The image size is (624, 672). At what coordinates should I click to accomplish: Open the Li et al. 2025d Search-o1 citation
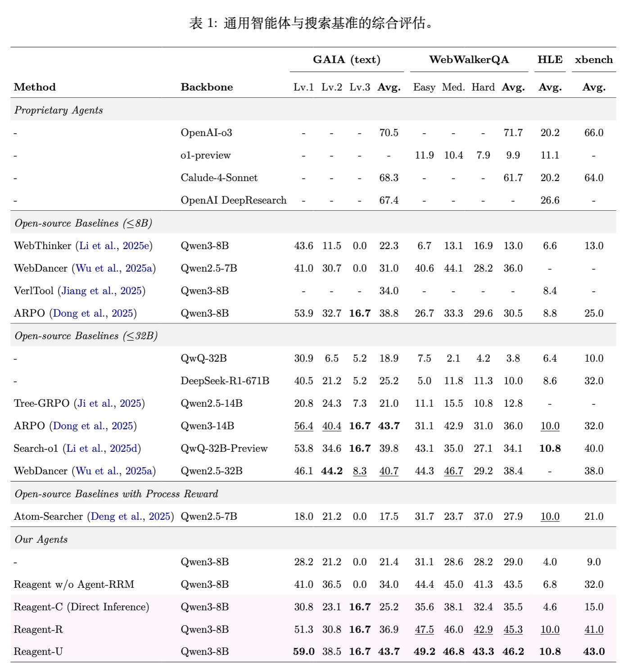(x=101, y=449)
